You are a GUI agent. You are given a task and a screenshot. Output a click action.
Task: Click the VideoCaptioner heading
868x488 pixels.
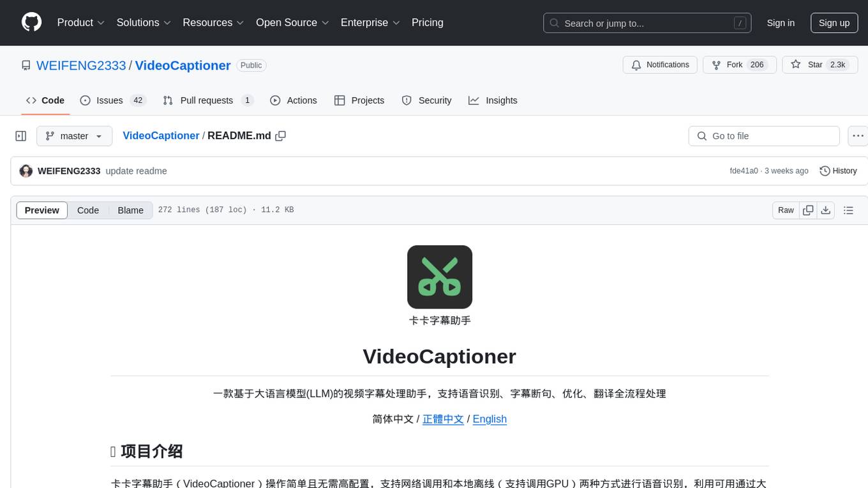pyautogui.click(x=440, y=356)
